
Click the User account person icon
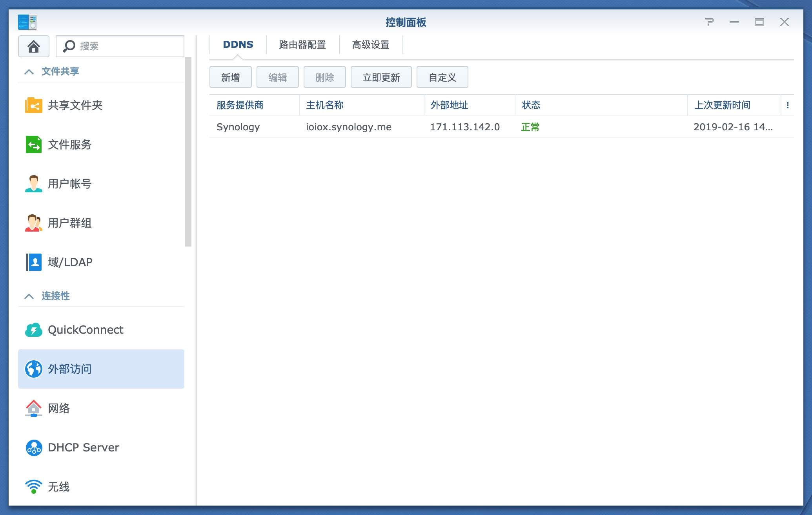(x=34, y=184)
